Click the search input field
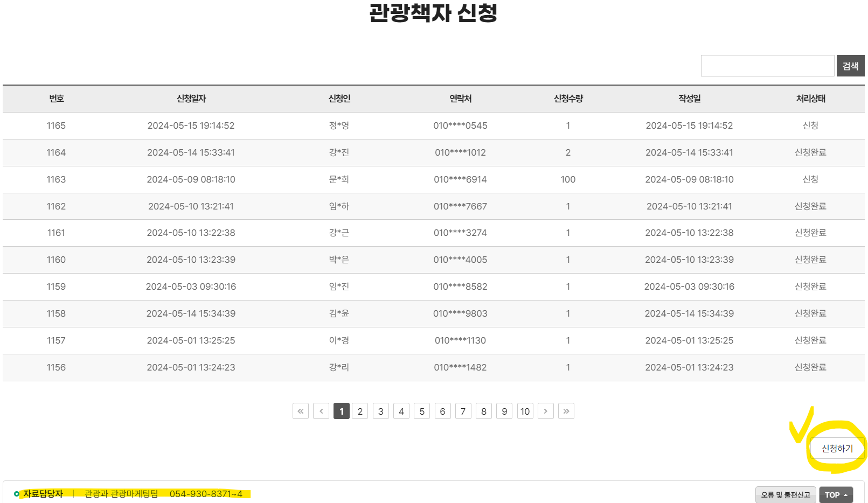The height and width of the screenshot is (503, 868). pos(768,66)
